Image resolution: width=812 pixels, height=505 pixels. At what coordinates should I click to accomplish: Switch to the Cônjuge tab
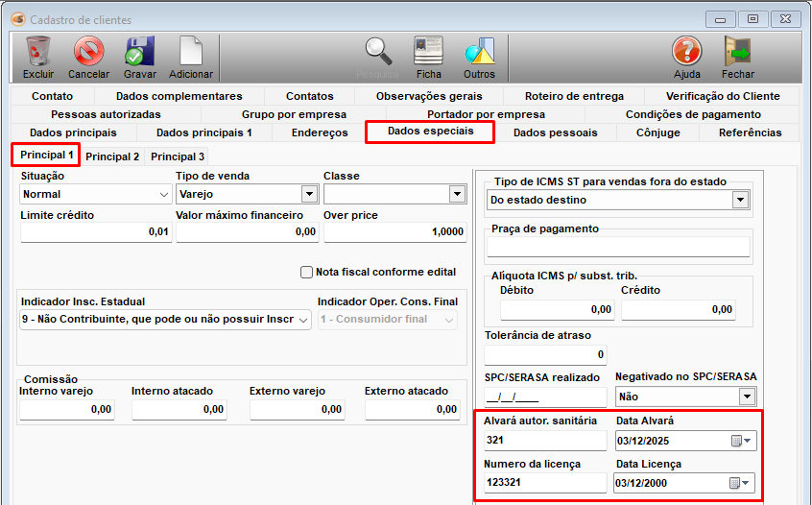tap(658, 132)
